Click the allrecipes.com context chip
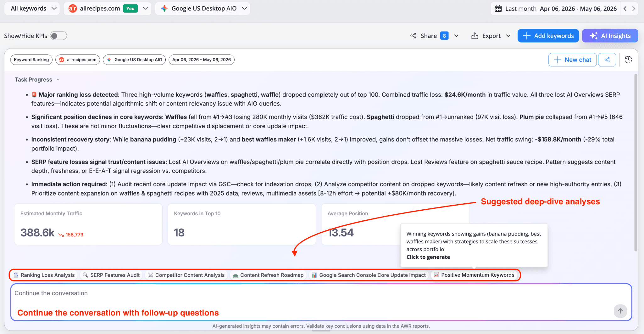Image resolution: width=644 pixels, height=334 pixels. [78, 60]
